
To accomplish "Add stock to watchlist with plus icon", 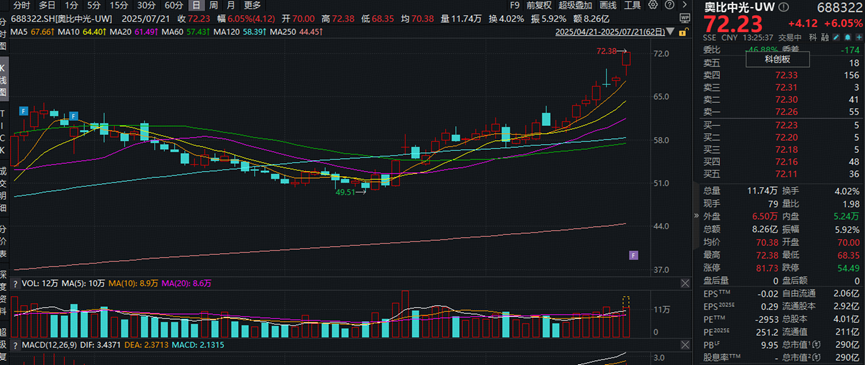I will [x=859, y=38].
